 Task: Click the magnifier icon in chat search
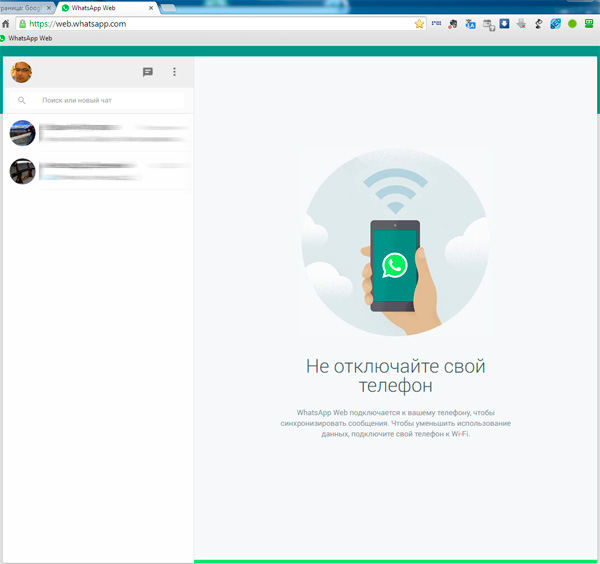(x=22, y=101)
